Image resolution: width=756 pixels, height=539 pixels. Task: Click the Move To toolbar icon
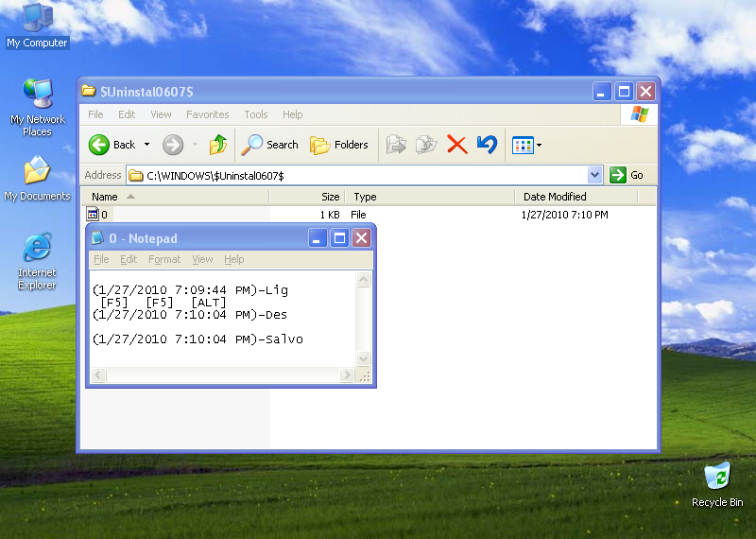coord(396,145)
